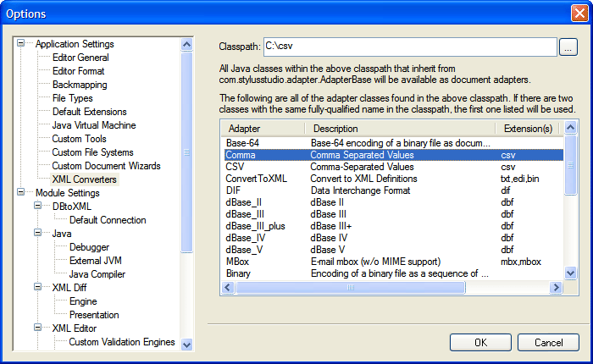Browse for classpath with ellipsis button

coord(568,47)
